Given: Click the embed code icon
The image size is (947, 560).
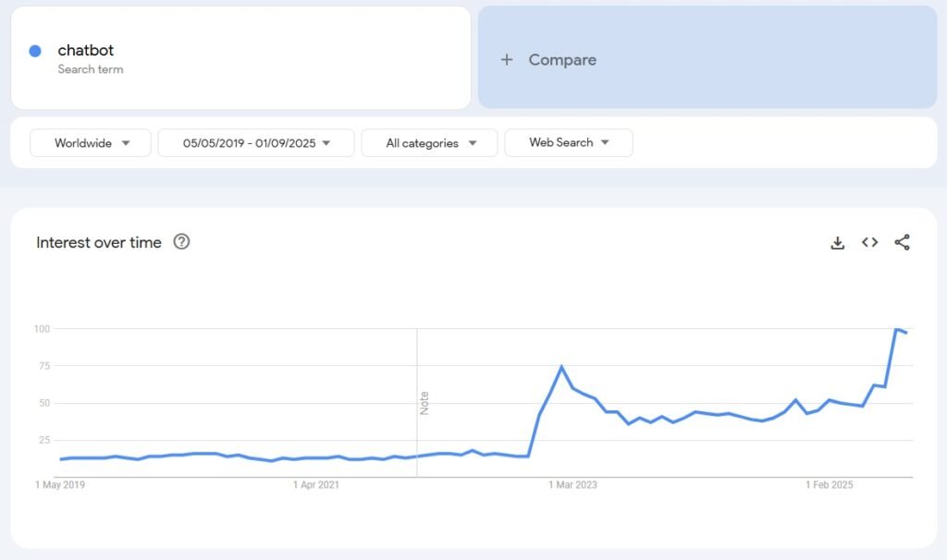Looking at the screenshot, I should 869,243.
